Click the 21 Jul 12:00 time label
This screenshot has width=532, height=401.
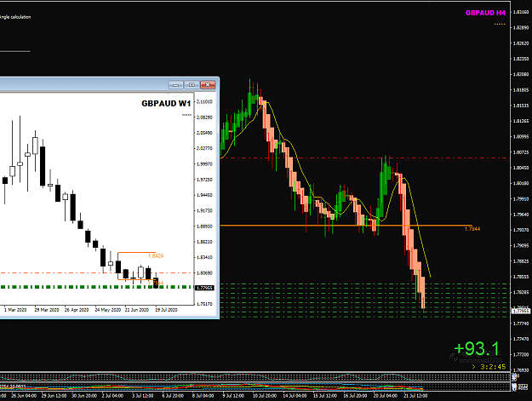tap(415, 396)
